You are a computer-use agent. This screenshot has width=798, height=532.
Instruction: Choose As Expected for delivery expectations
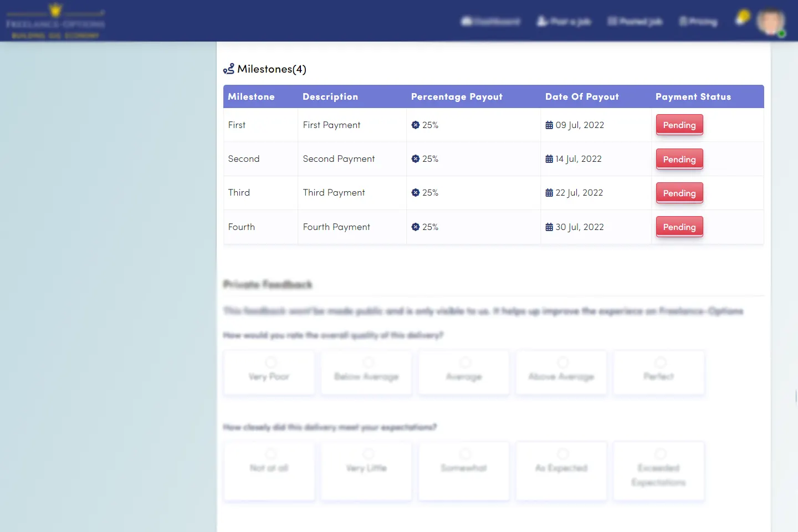pos(561,471)
